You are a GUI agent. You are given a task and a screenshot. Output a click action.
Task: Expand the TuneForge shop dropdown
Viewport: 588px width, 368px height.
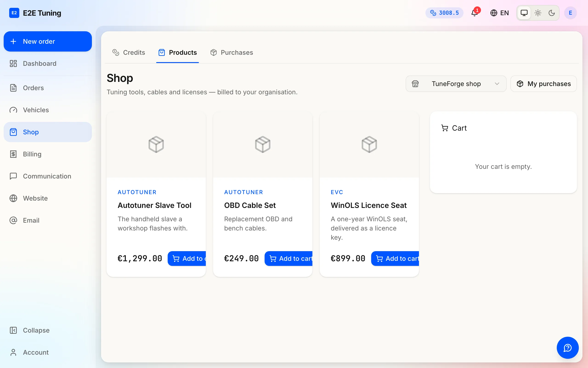pos(456,84)
